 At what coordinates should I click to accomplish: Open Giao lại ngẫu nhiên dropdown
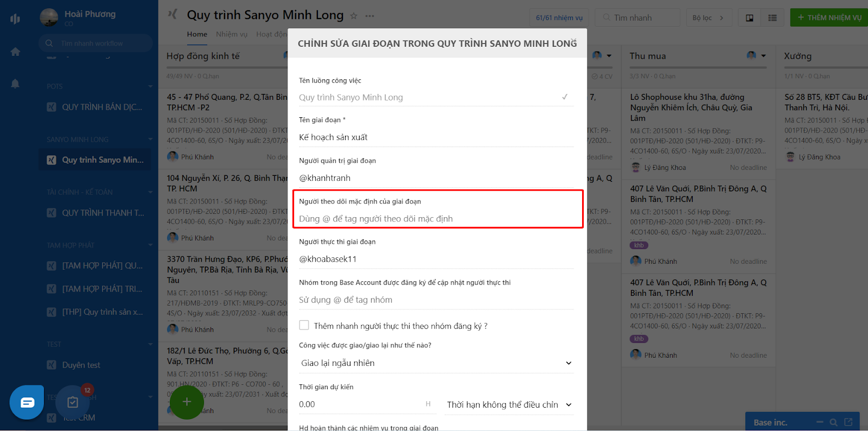[436, 363]
